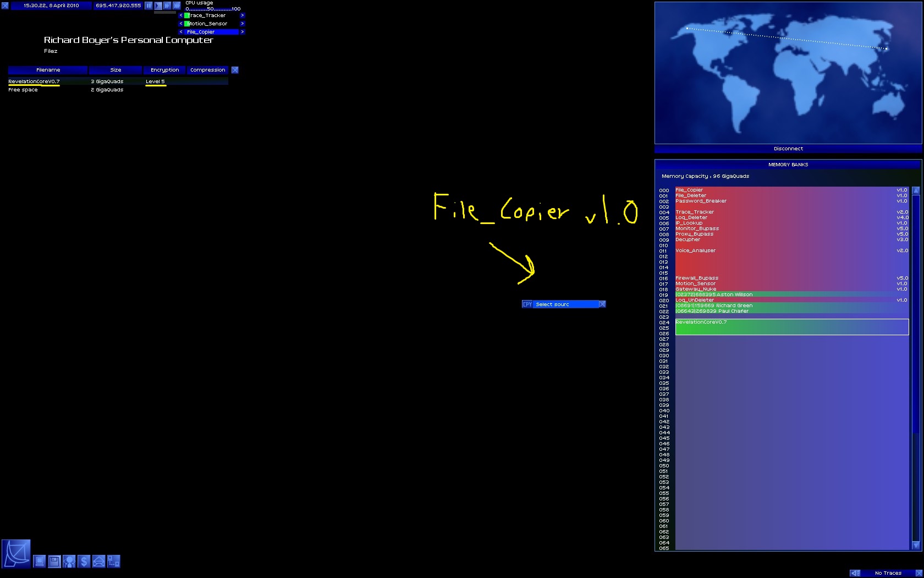Click the Size column header
The width and height of the screenshot is (924, 578).
[x=116, y=70]
